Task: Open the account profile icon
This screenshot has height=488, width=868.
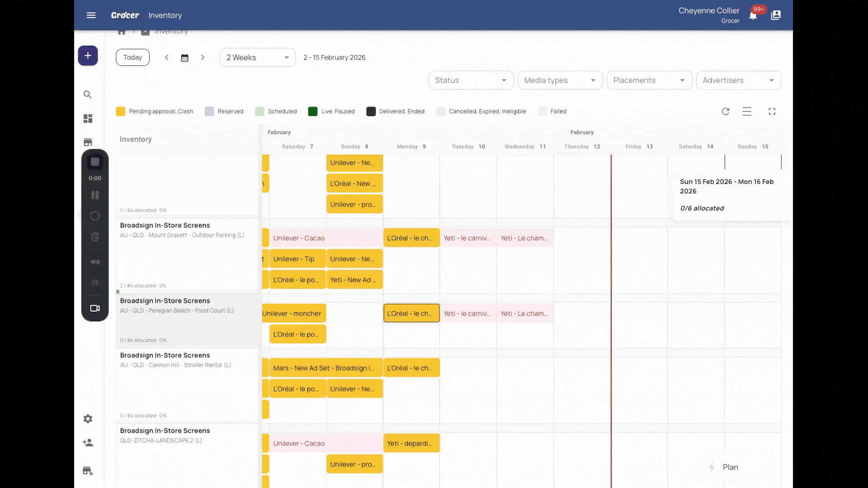Action: click(x=776, y=15)
